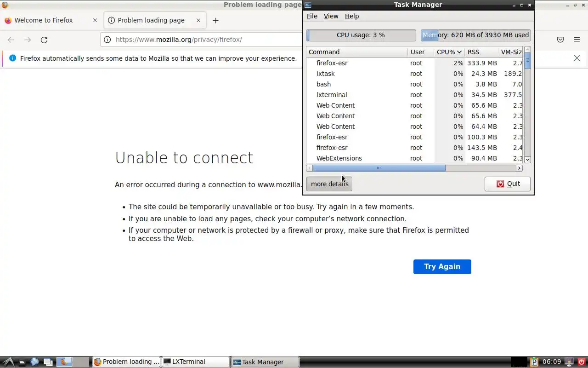588x368 pixels.
Task: Click the Quit button in Task Manager
Action: coord(508,184)
